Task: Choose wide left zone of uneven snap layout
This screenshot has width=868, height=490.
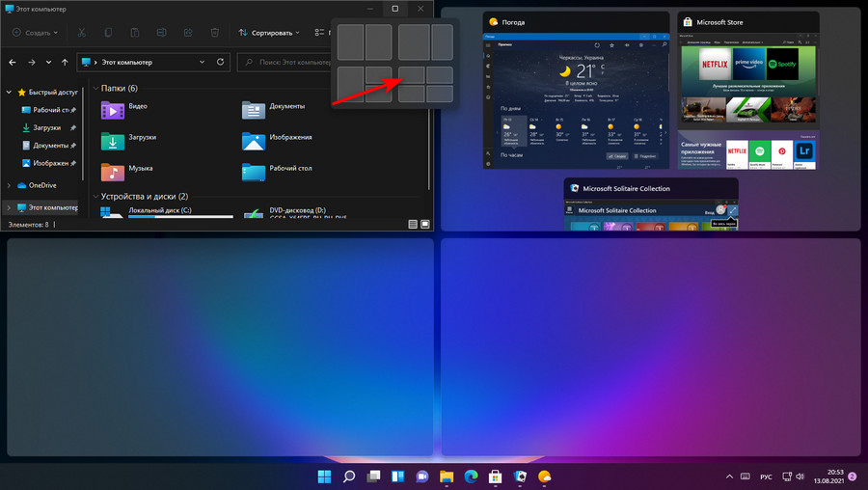Action: tap(414, 42)
